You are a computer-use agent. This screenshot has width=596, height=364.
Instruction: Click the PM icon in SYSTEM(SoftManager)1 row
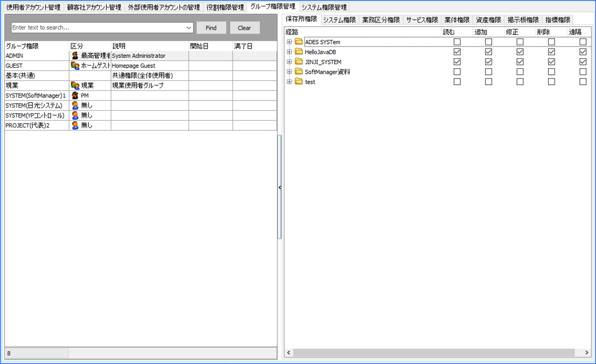[x=75, y=96]
